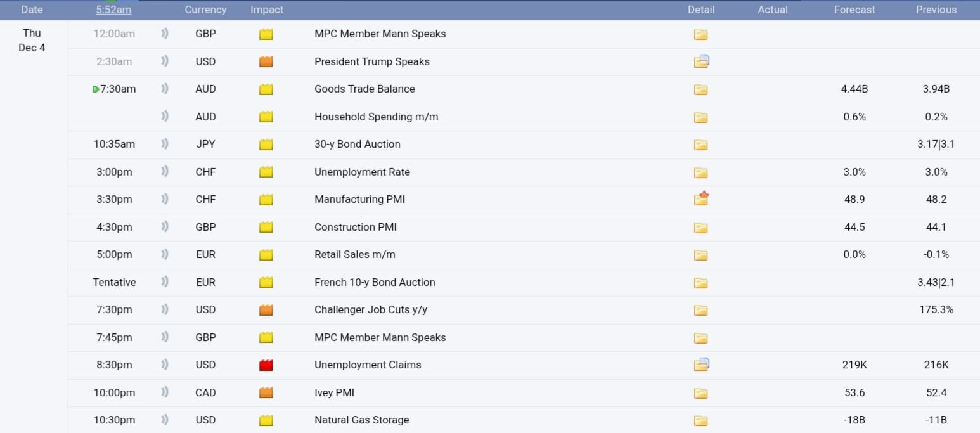Click the Impact column header
Viewport: 980px width, 433px height.
tap(267, 10)
